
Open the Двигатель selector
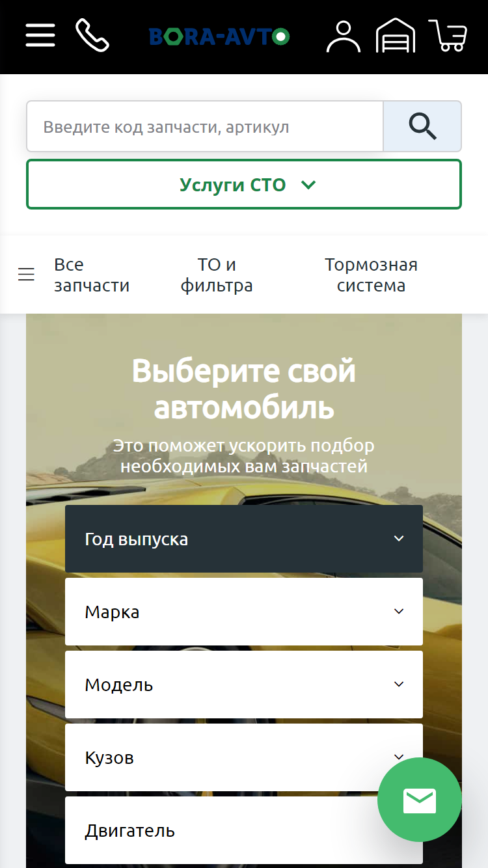pyautogui.click(x=244, y=830)
